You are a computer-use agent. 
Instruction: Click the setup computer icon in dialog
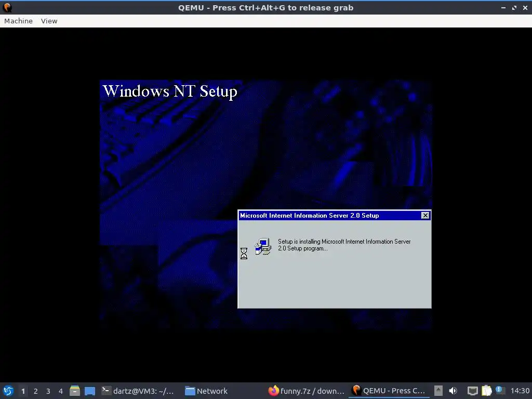pos(263,246)
